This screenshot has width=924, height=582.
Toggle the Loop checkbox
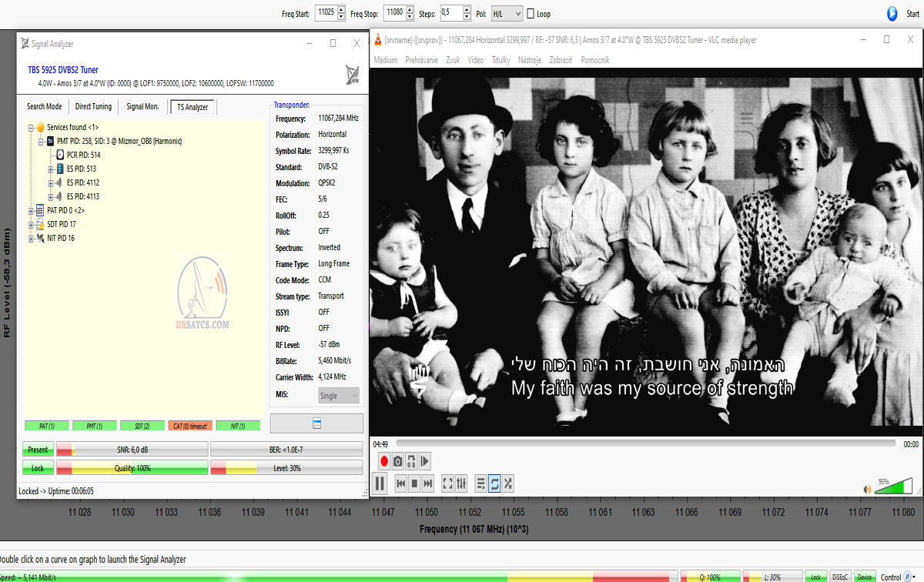tap(531, 14)
